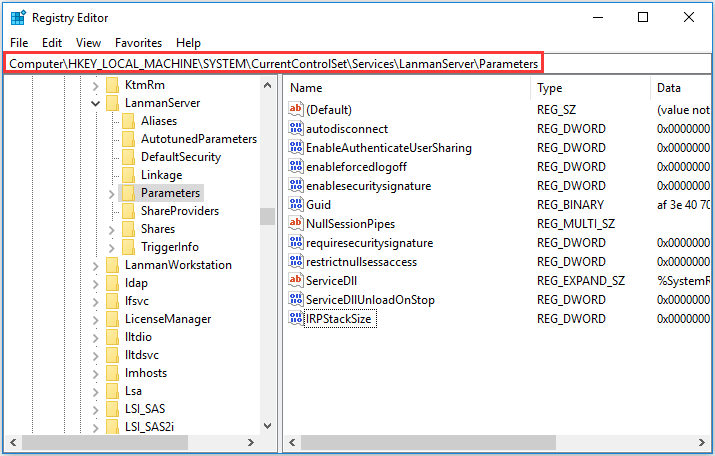715x456 pixels.
Task: Open the Favorites menu
Action: [138, 43]
